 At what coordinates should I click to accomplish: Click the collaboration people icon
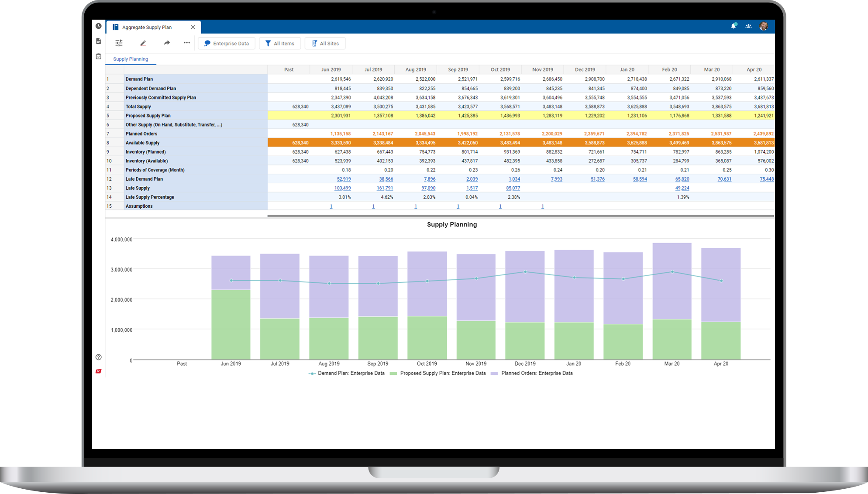pos(748,26)
